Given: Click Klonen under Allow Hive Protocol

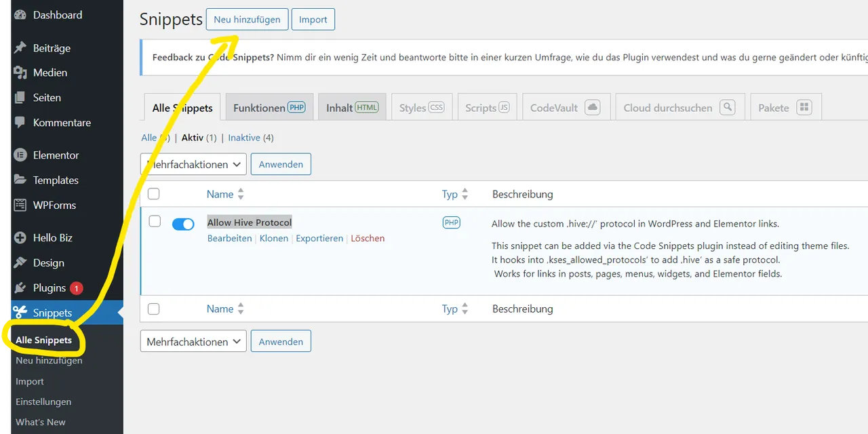Looking at the screenshot, I should pyautogui.click(x=274, y=238).
